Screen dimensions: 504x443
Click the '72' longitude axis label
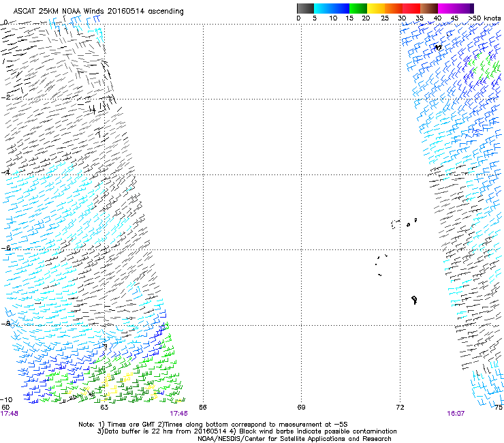(400, 408)
